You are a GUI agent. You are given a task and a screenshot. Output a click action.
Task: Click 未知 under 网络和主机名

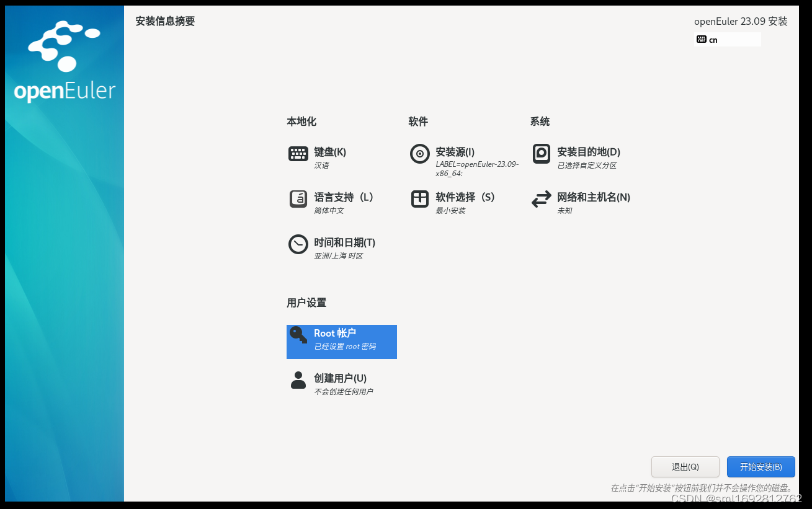(x=565, y=210)
